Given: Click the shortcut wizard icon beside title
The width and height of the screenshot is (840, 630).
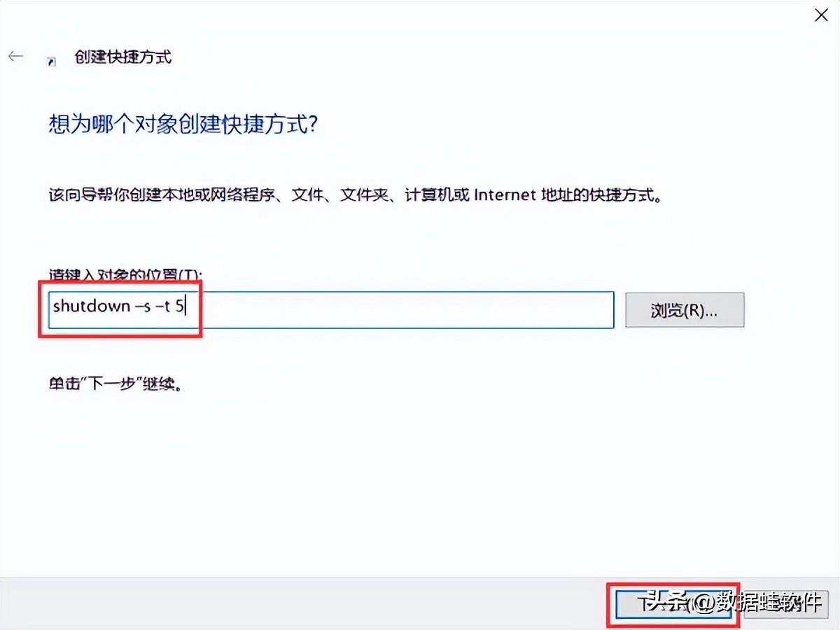Looking at the screenshot, I should click(x=52, y=61).
